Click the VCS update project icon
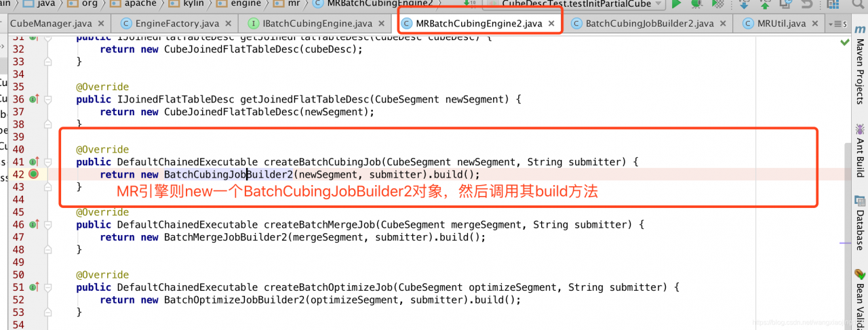This screenshot has height=330, width=868. click(745, 3)
